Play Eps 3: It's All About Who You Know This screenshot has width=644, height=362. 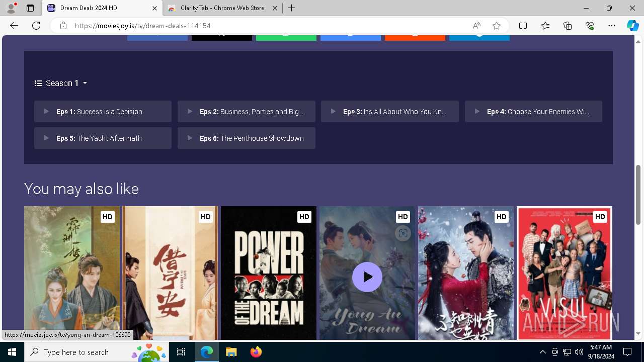(x=390, y=112)
